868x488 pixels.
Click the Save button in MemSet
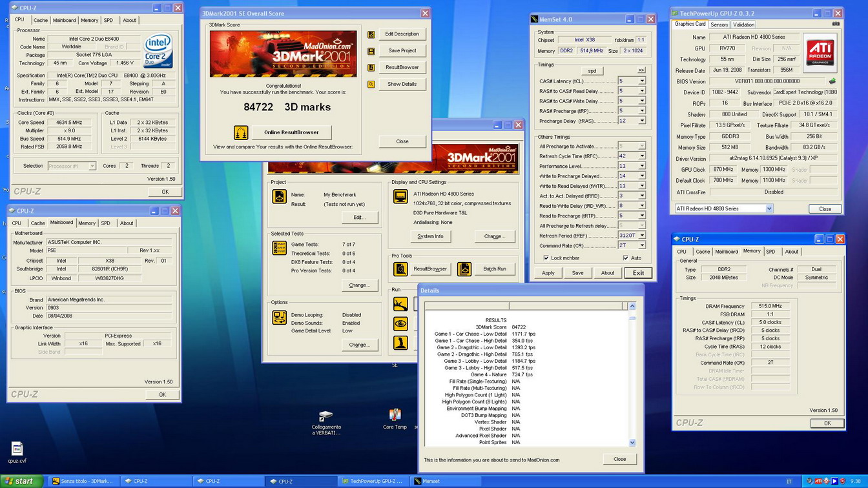[577, 273]
